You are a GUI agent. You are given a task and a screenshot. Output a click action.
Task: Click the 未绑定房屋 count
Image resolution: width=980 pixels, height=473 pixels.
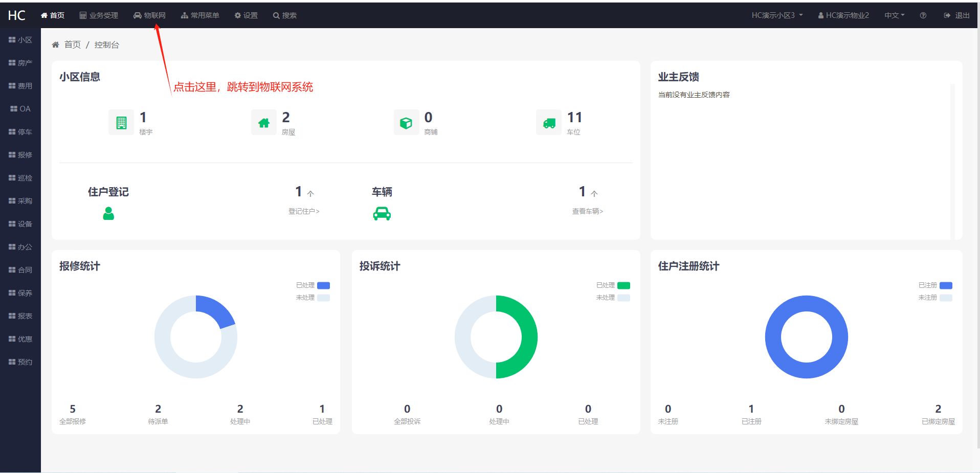click(x=841, y=409)
